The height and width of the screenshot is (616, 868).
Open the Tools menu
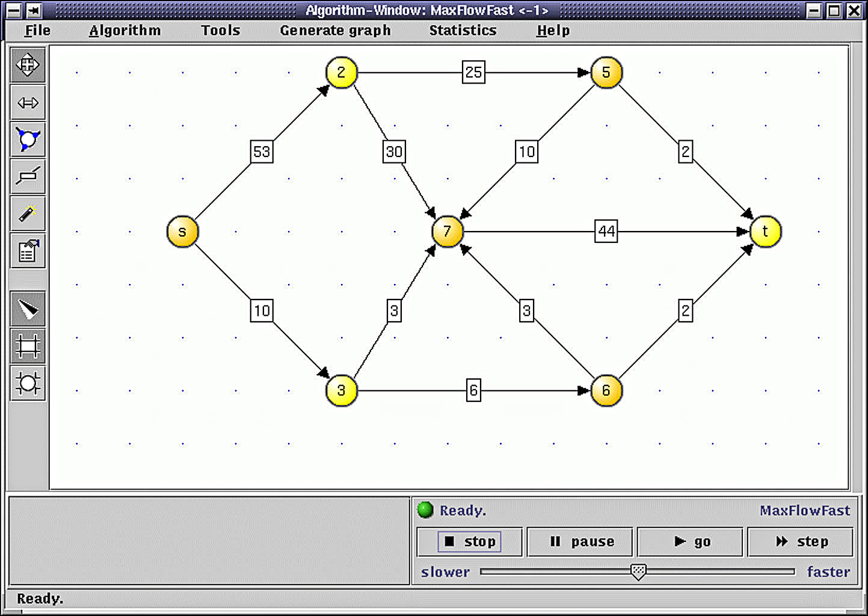click(x=220, y=31)
